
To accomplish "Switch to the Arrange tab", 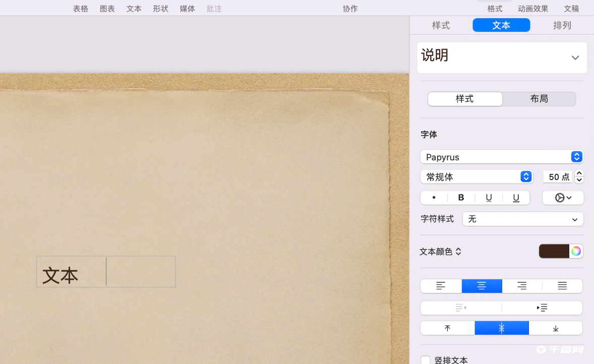I will (x=562, y=25).
